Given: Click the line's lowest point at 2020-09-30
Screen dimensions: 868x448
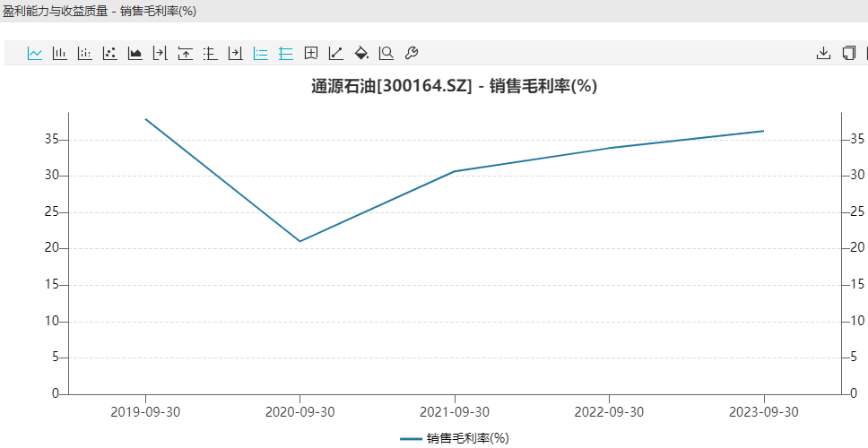Looking at the screenshot, I should coord(300,241).
